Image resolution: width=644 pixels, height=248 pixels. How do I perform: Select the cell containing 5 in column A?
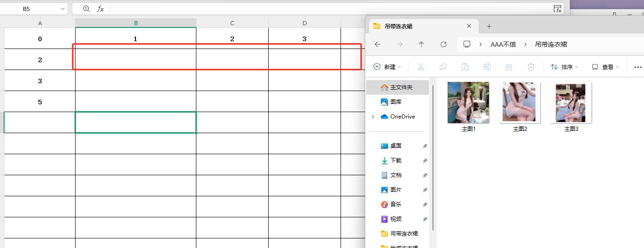(40, 102)
